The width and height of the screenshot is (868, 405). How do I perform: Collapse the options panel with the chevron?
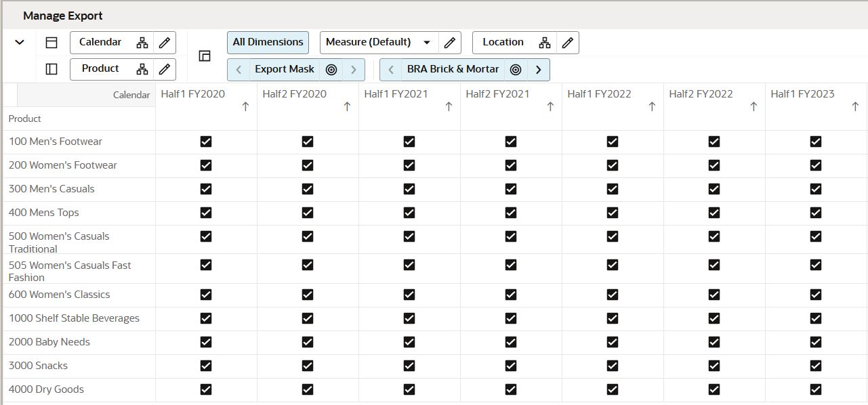19,42
